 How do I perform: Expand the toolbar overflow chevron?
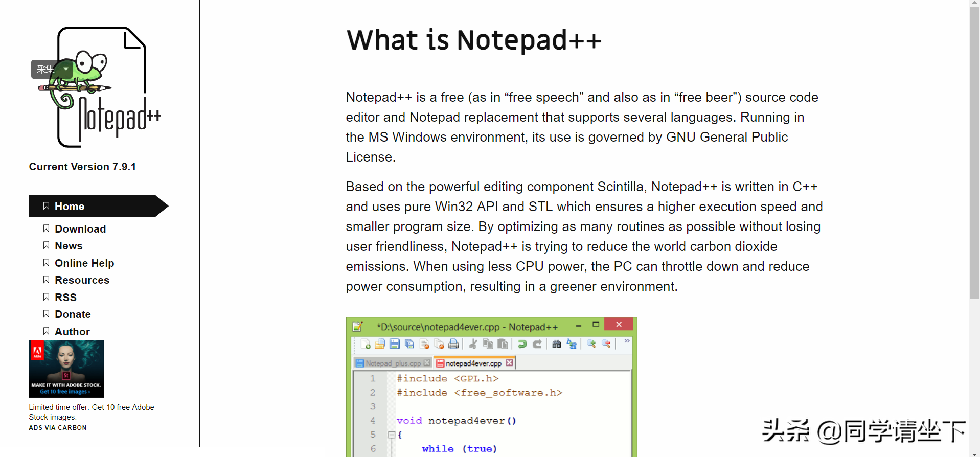(627, 341)
